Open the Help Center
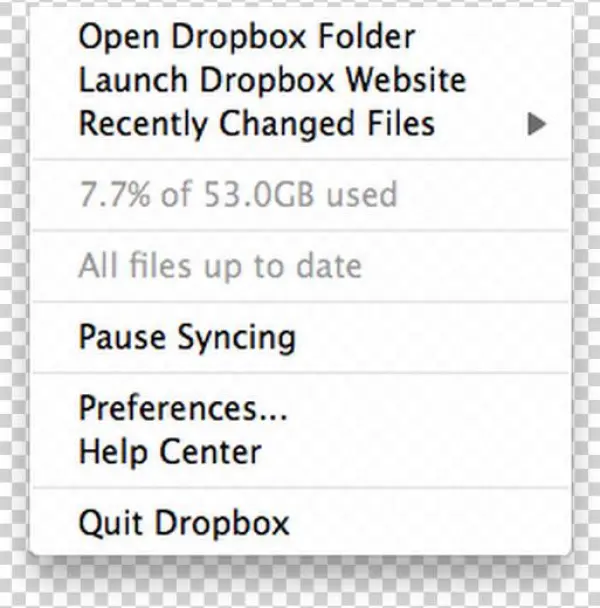600x608 pixels. coord(170,451)
